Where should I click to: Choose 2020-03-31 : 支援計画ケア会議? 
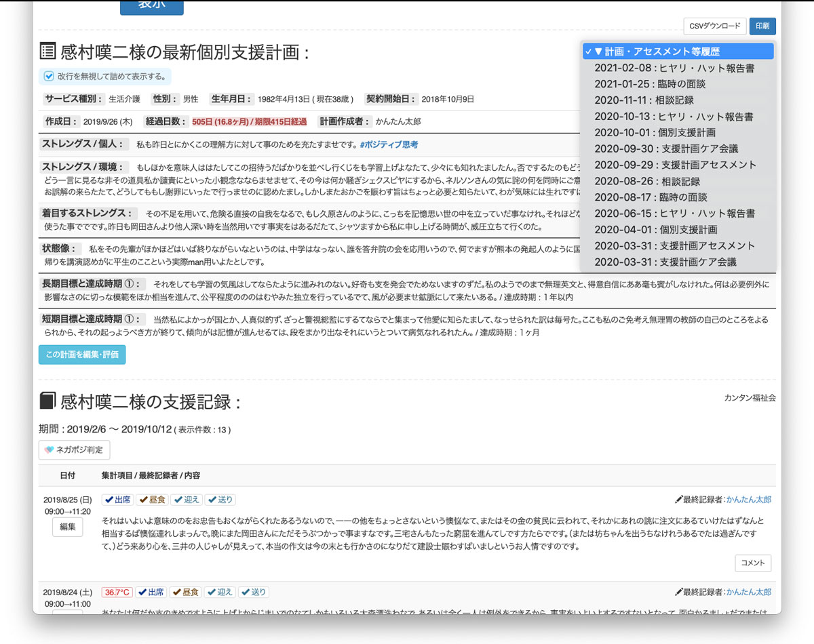(678, 262)
